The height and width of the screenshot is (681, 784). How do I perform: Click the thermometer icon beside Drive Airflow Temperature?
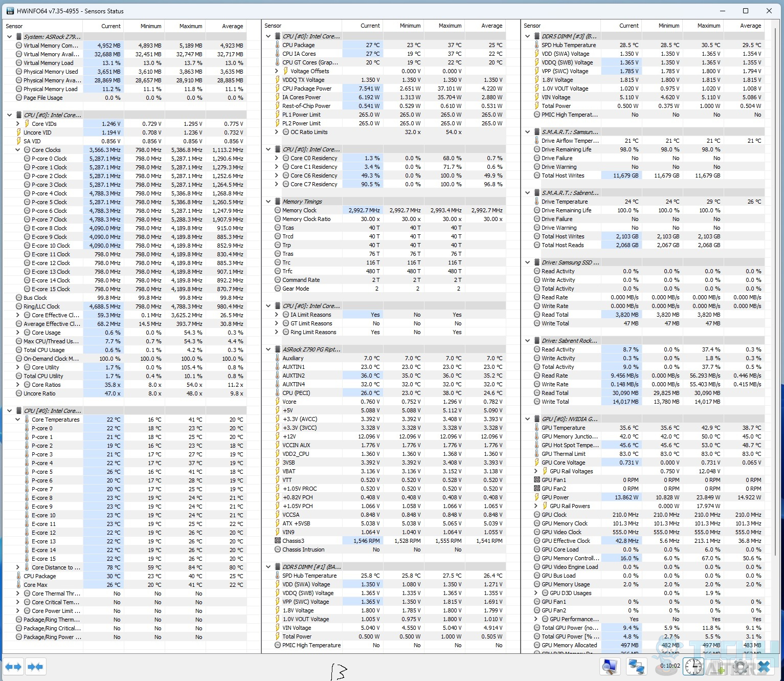click(x=537, y=141)
